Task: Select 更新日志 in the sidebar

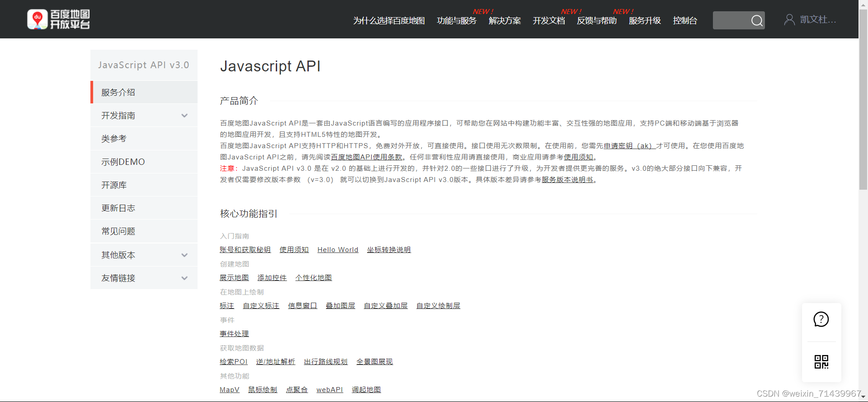Action: click(x=144, y=208)
